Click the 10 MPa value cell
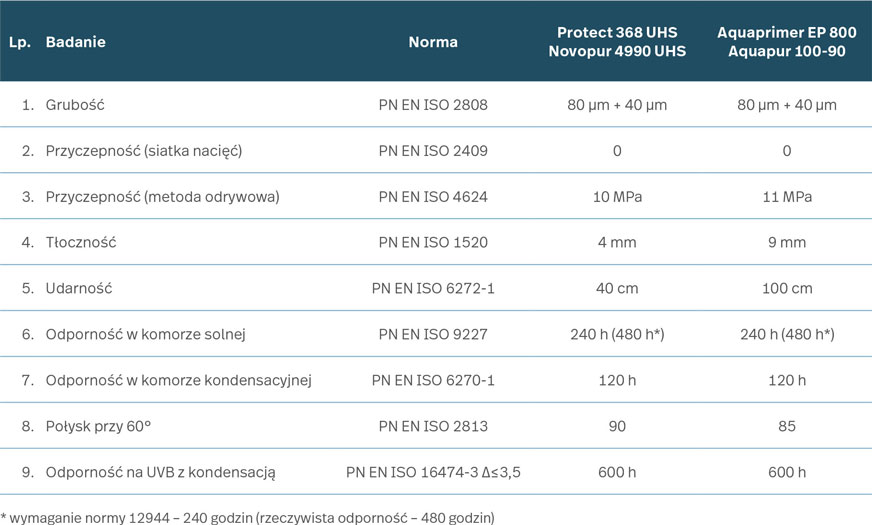Screen dimensions: 872x525 coord(617,197)
